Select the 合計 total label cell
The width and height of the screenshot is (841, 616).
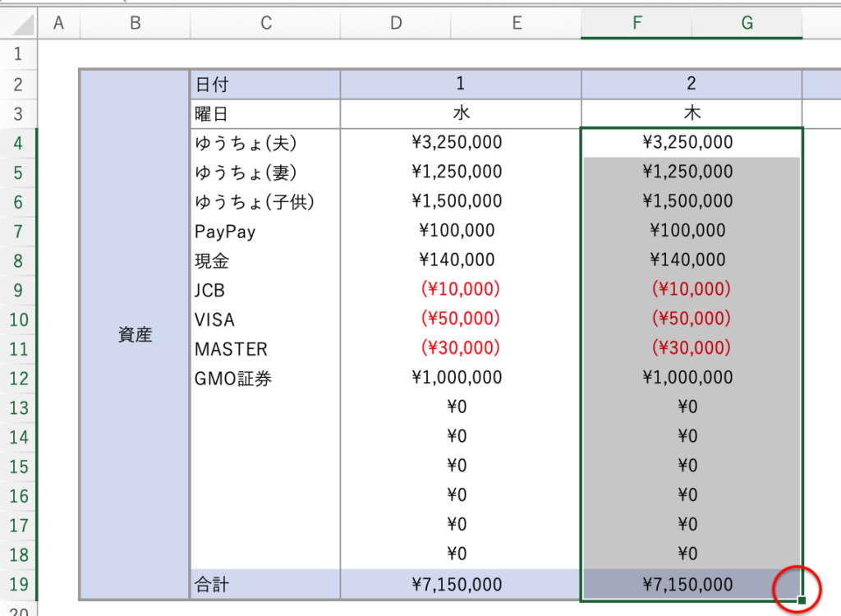[x=264, y=585]
